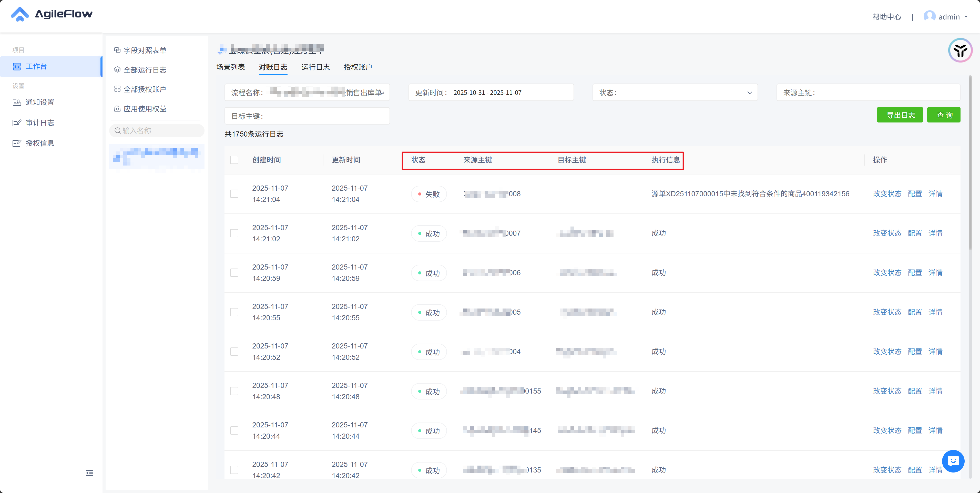Click the 通知设置 sidebar icon
This screenshot has height=493, width=980.
[x=17, y=102]
